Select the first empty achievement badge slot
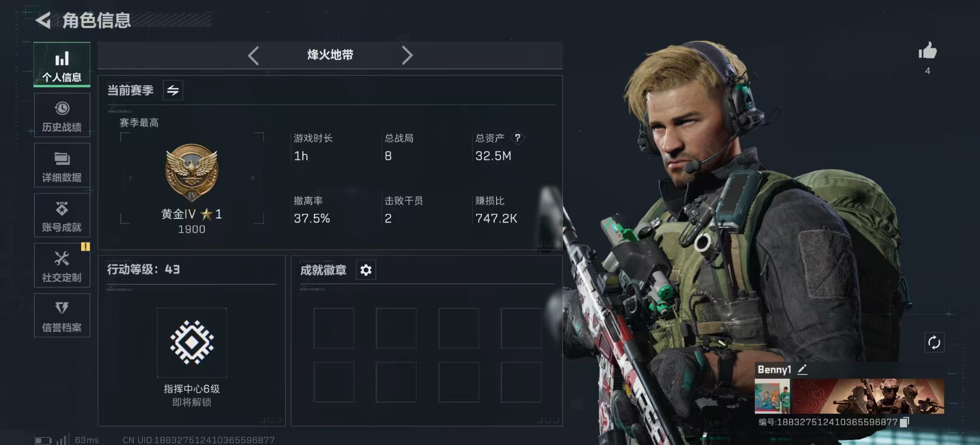The image size is (980, 445). pos(334,328)
